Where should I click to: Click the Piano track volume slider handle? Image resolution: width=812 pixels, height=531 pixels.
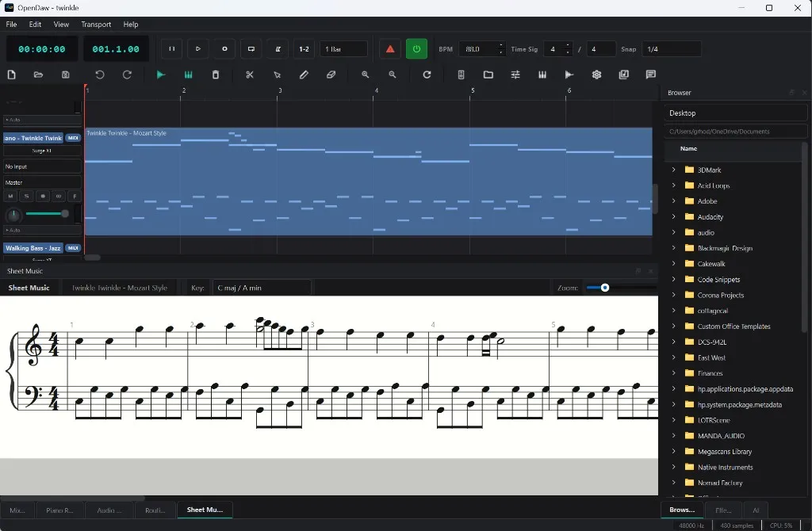click(x=65, y=213)
